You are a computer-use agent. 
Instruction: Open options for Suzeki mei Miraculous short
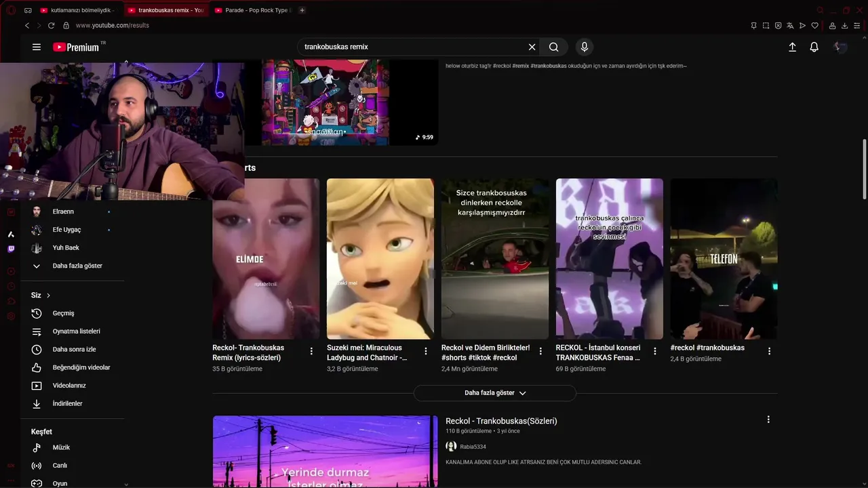pyautogui.click(x=426, y=351)
